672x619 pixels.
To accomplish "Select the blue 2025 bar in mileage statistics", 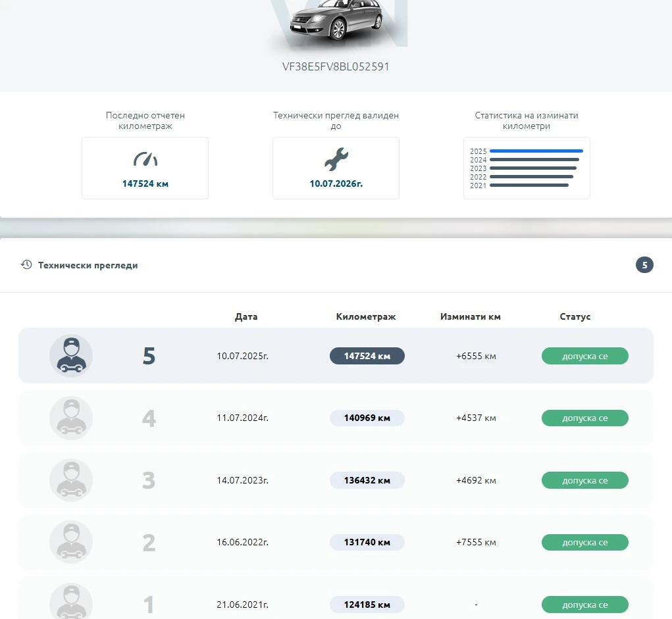I will [x=536, y=151].
